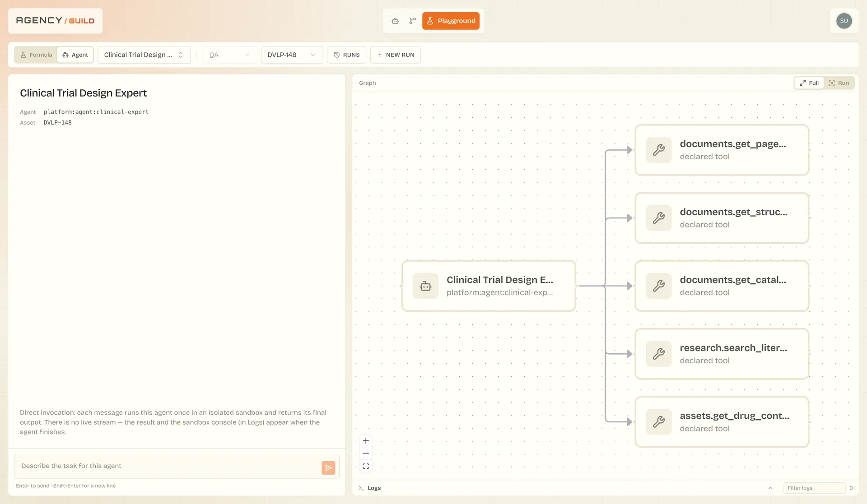The image size is (867, 504).
Task: Select the documents.get_catal tool node
Action: pyautogui.click(x=722, y=286)
